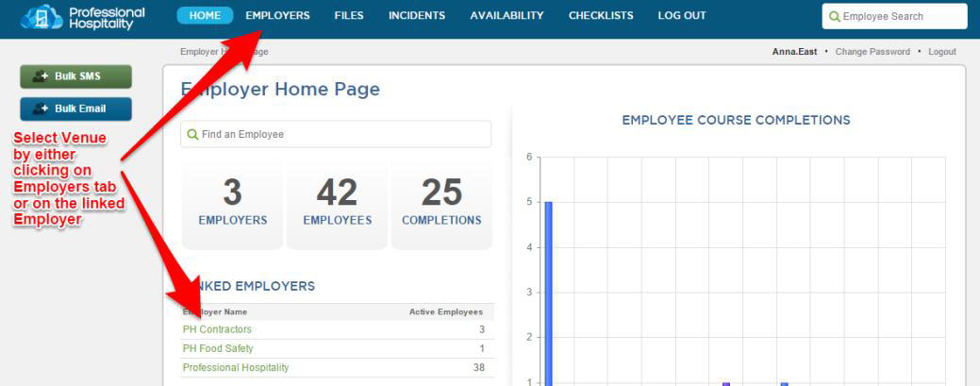Click the Professional Hospitality logo

[83, 17]
